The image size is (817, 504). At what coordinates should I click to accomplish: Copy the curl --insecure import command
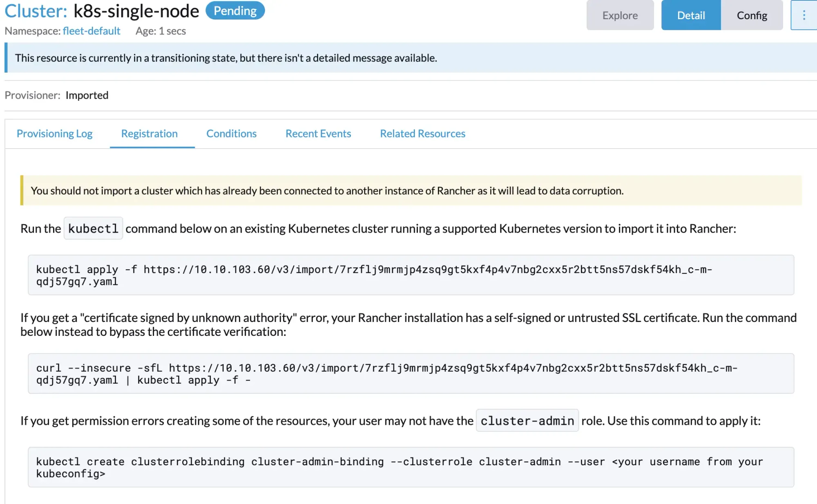pyautogui.click(x=411, y=373)
